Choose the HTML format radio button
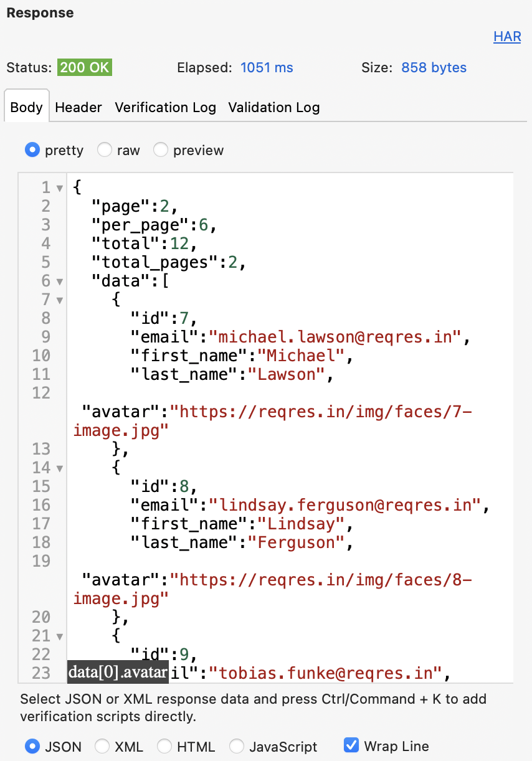 (164, 746)
